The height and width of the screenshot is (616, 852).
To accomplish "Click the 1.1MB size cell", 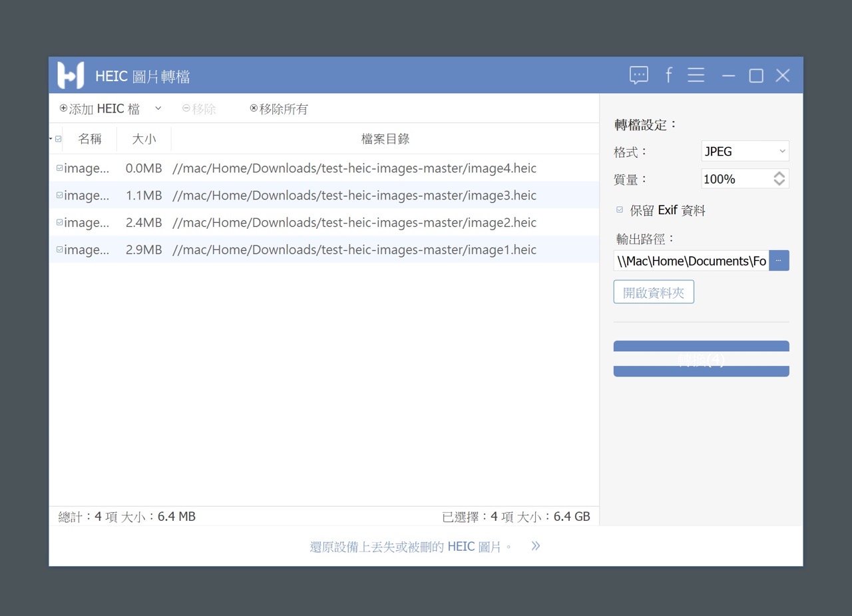I will [144, 196].
